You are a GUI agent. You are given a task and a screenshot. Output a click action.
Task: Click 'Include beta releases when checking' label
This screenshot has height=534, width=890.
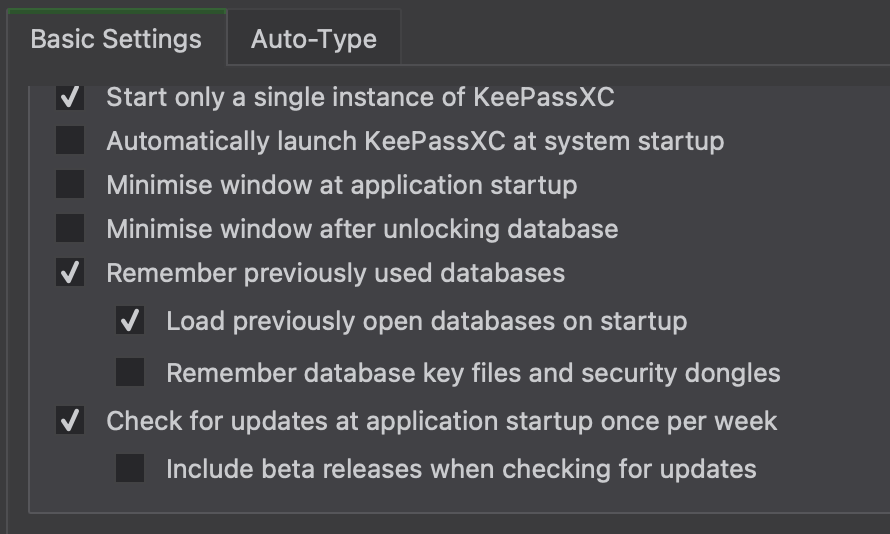(x=461, y=468)
